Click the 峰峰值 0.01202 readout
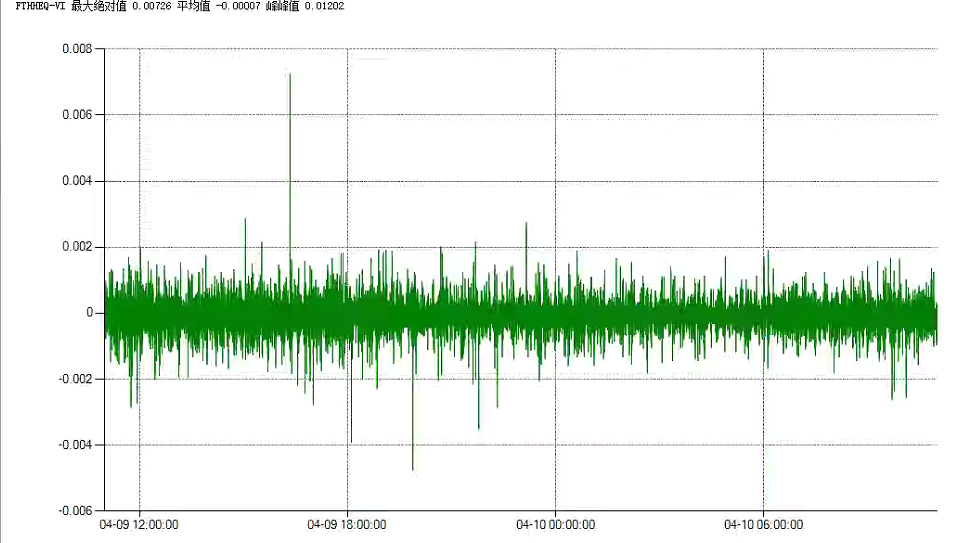Viewport: 954px width, 543px height. pyautogui.click(x=304, y=5)
